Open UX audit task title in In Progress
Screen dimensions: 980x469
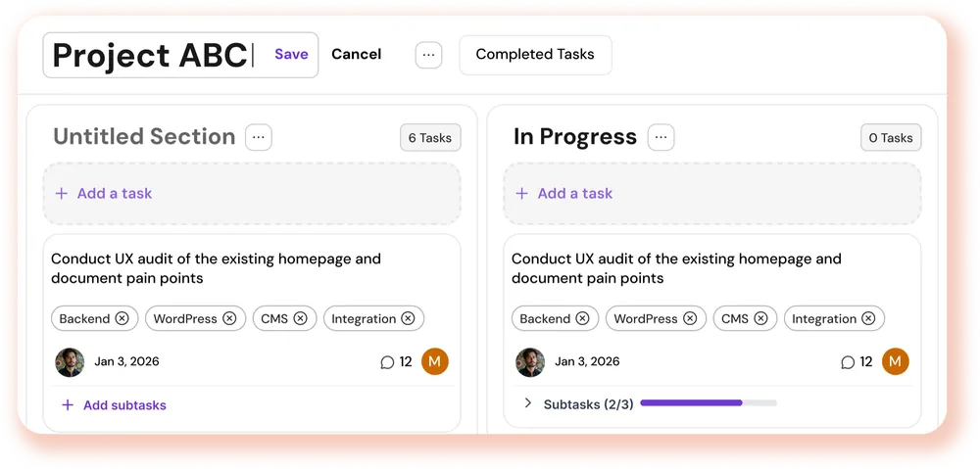pos(677,268)
